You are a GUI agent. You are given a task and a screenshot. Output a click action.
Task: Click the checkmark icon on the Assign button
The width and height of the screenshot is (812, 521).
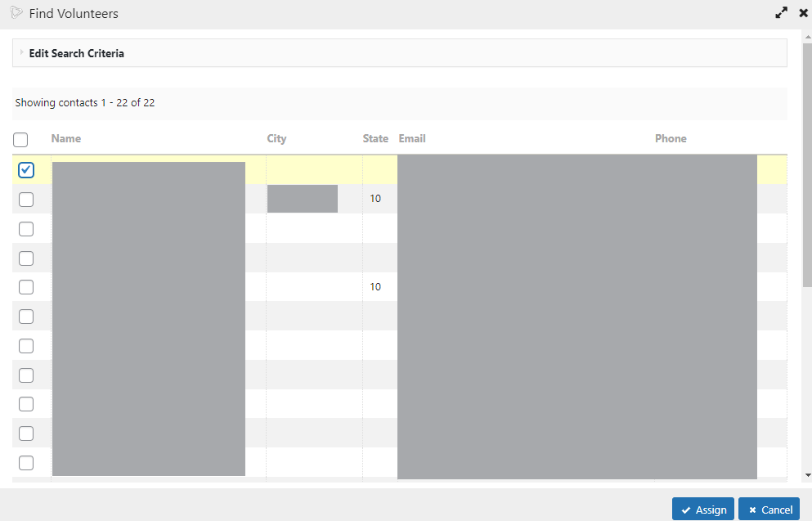(685, 510)
